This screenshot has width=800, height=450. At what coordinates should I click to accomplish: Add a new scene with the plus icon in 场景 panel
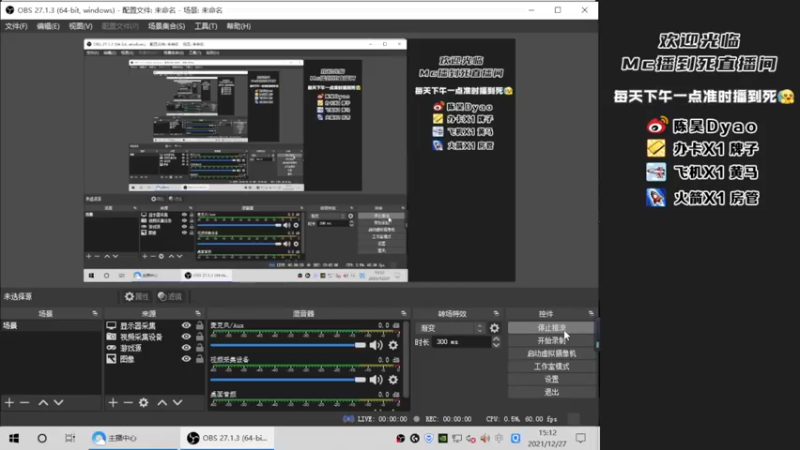[x=9, y=403]
